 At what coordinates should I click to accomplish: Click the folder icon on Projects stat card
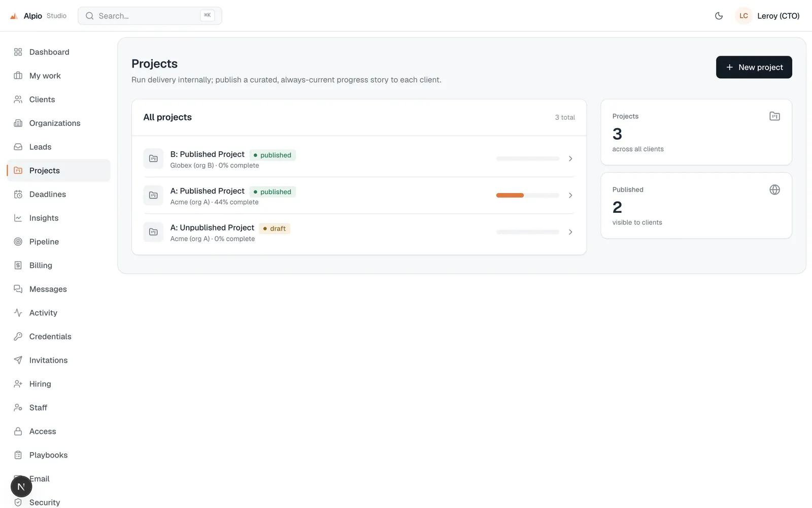click(x=774, y=116)
